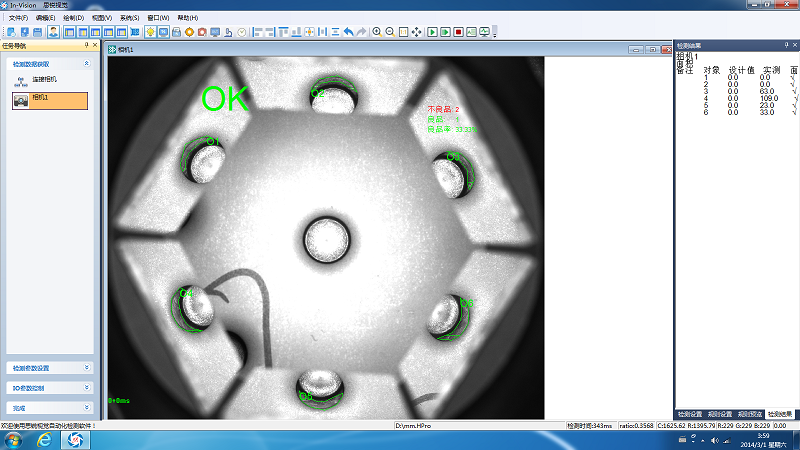The image size is (800, 450).
Task: Expand the 检测参数设置 section
Action: click(86, 368)
